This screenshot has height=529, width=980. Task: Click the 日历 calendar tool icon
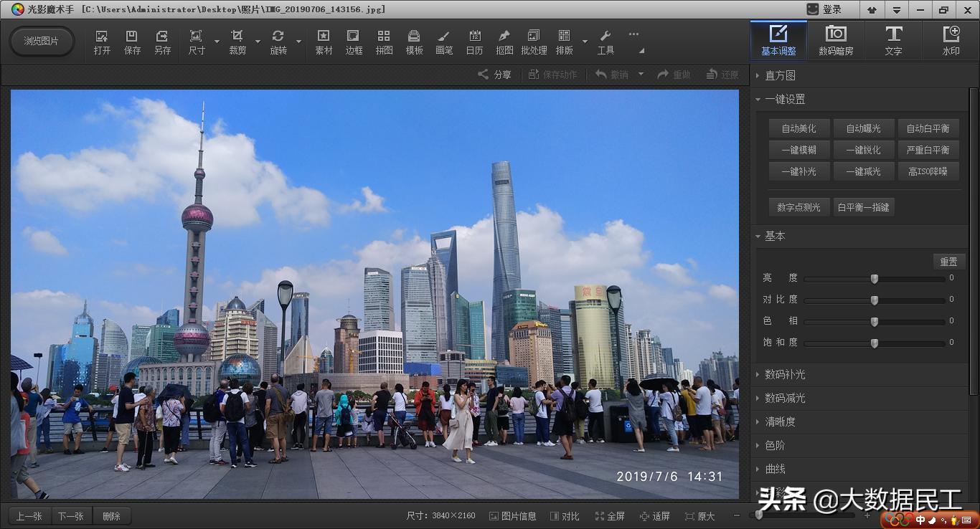pyautogui.click(x=474, y=41)
